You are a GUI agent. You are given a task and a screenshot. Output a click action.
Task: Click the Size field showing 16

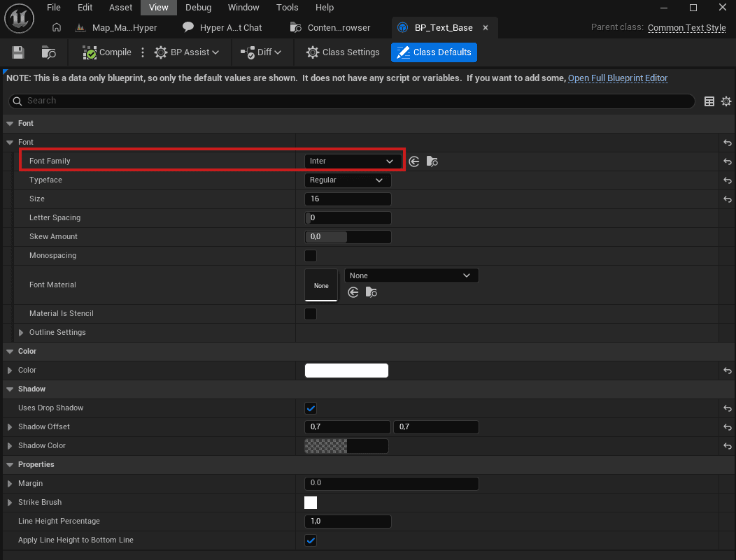pos(348,199)
